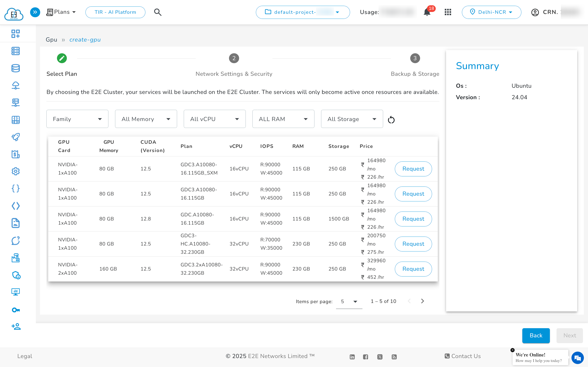
Task: Click the dashboard add-widgets sidebar icon
Action: 16,34
